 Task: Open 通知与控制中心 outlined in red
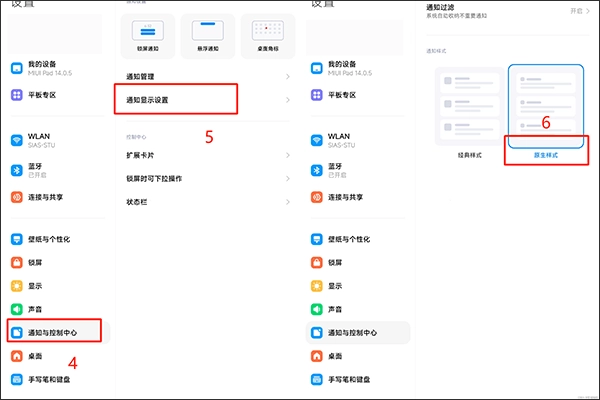[53, 331]
